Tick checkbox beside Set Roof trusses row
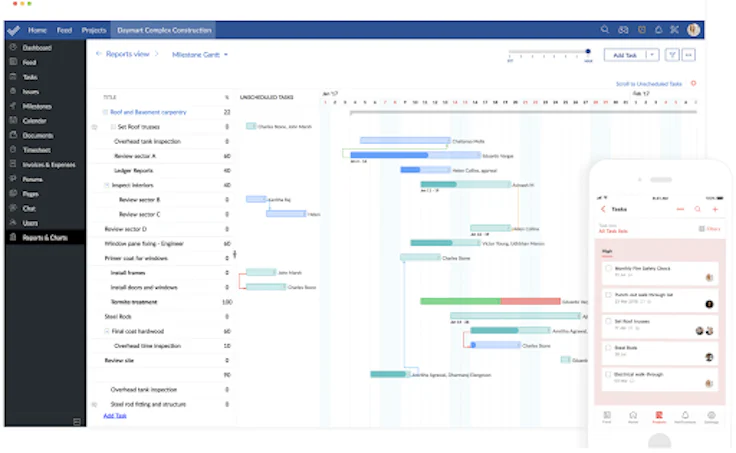Screen dimensions: 736x453 [x=113, y=127]
